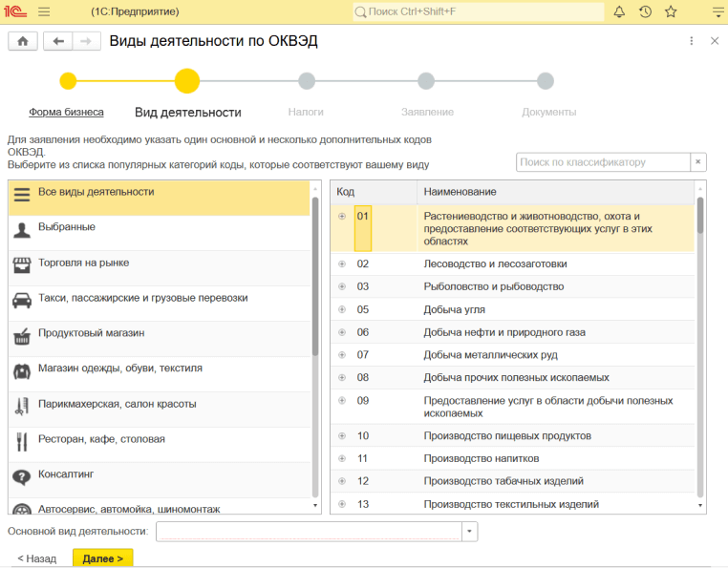728x568 pixels.
Task: Open the history clock icon
Action: [x=645, y=12]
